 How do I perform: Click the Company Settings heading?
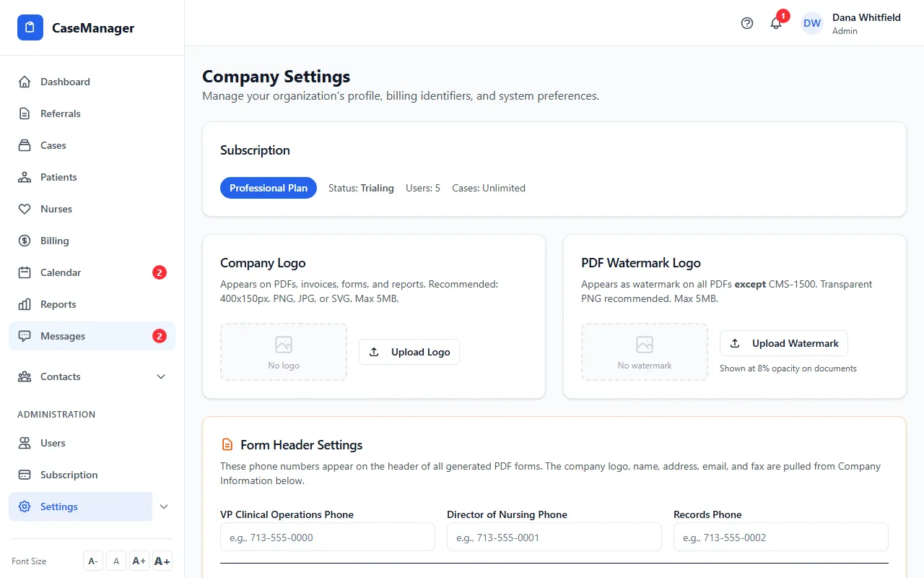coord(276,77)
